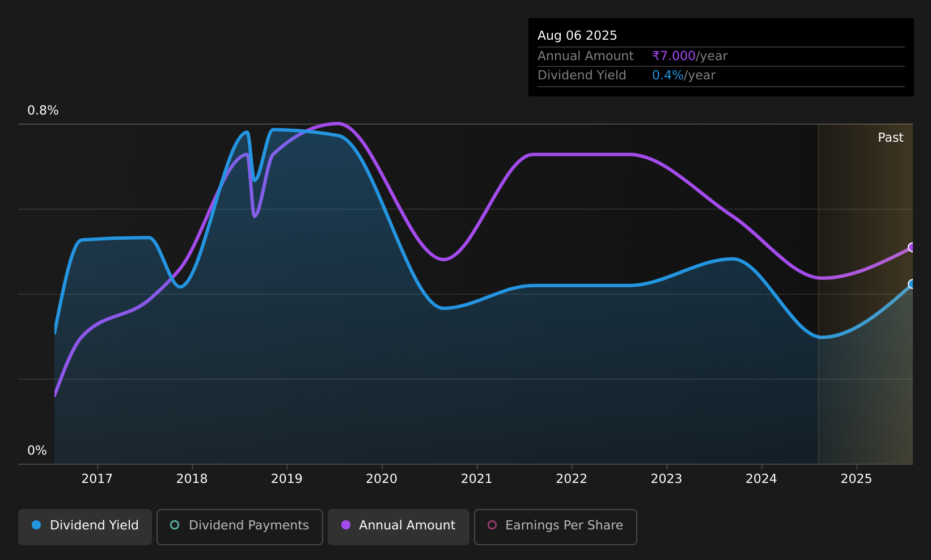Viewport: 931px width, 560px height.
Task: Click the 0% y-axis label
Action: point(37,451)
